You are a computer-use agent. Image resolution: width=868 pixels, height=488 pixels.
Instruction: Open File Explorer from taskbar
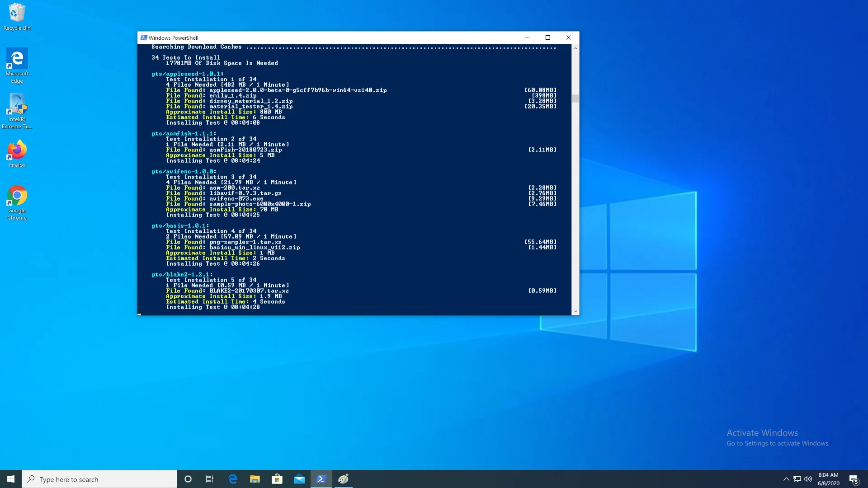[x=255, y=479]
